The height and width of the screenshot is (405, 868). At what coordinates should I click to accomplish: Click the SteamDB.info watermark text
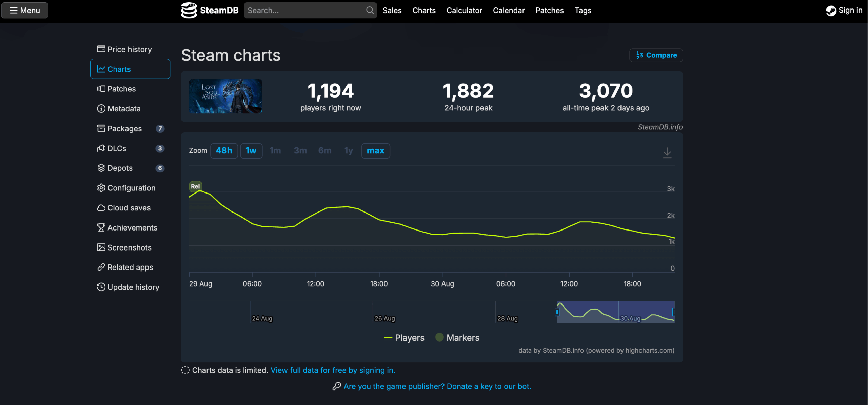[660, 127]
